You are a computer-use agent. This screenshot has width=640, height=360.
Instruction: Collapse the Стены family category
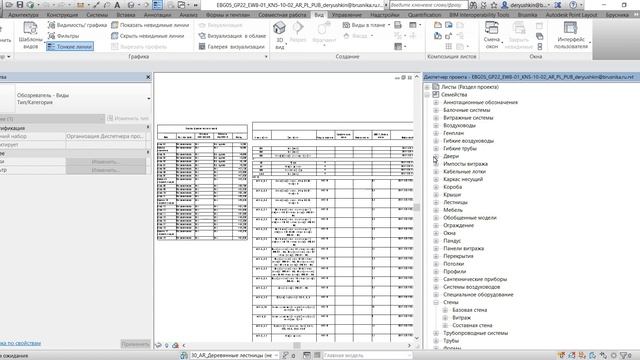pyautogui.click(x=436, y=302)
